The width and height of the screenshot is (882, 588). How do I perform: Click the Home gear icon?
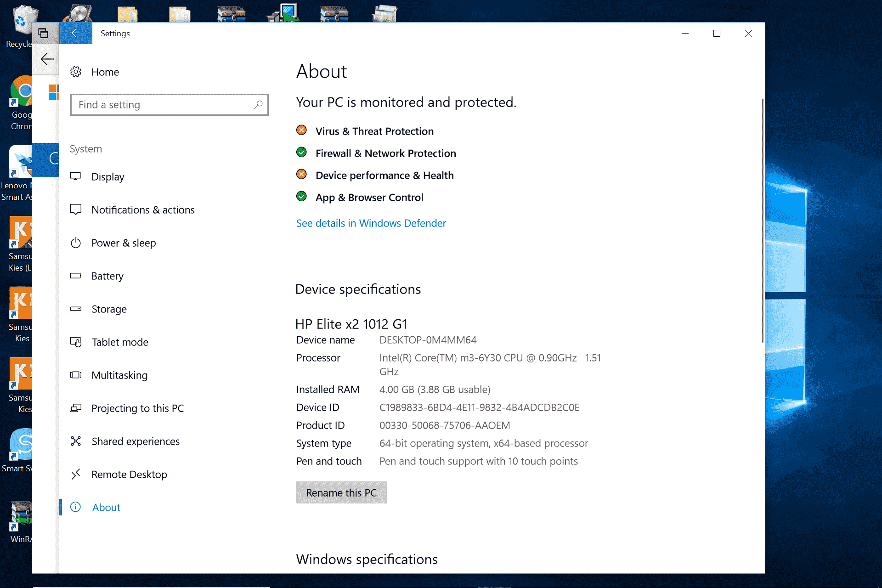76,72
